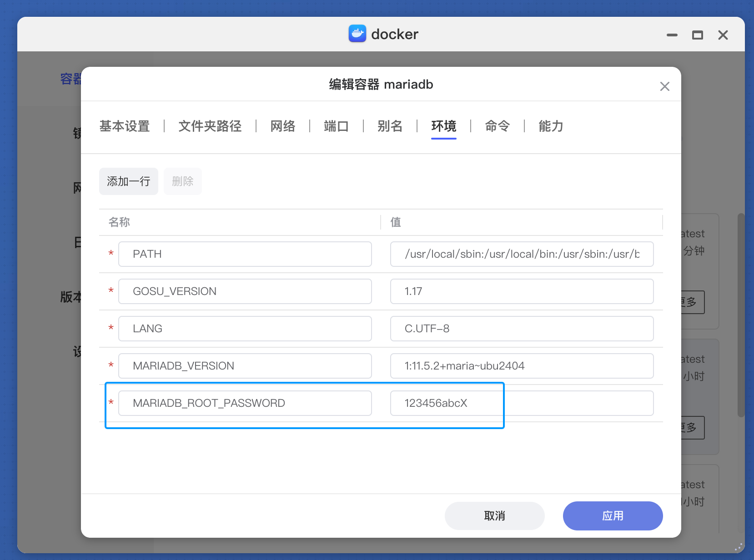Maximize the docker window
The width and height of the screenshot is (754, 560).
pos(697,35)
